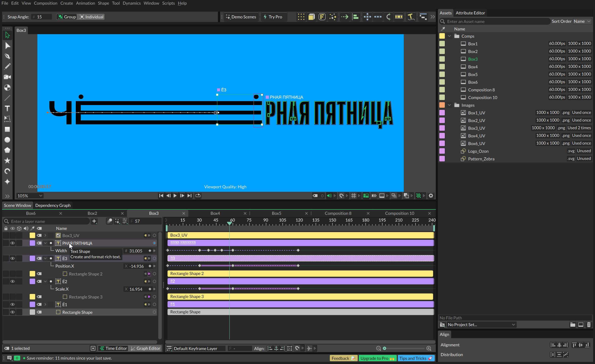The width and height of the screenshot is (595, 364).
Task: Toggle visibility of Ё3 layer
Action: [12, 258]
